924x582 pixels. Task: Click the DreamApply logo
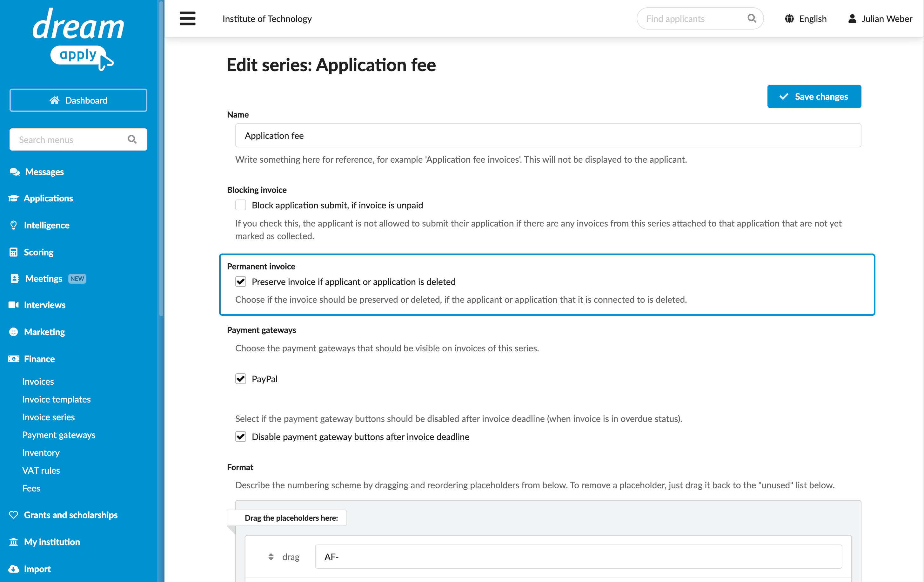78,39
